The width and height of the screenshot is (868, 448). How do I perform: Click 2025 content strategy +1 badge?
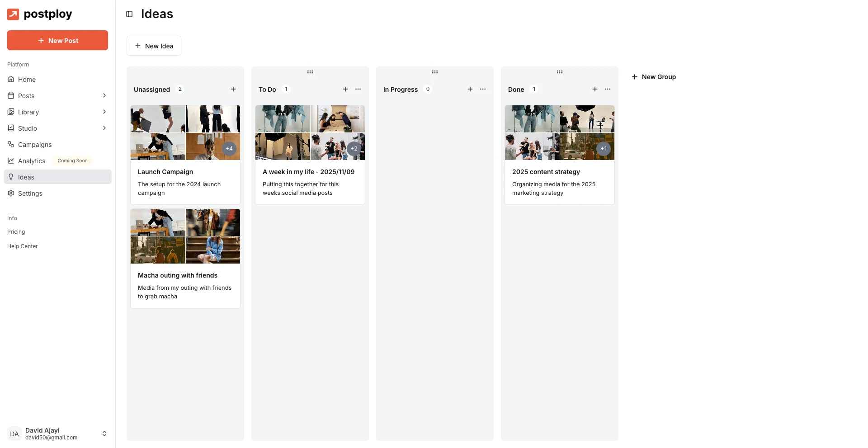point(604,148)
